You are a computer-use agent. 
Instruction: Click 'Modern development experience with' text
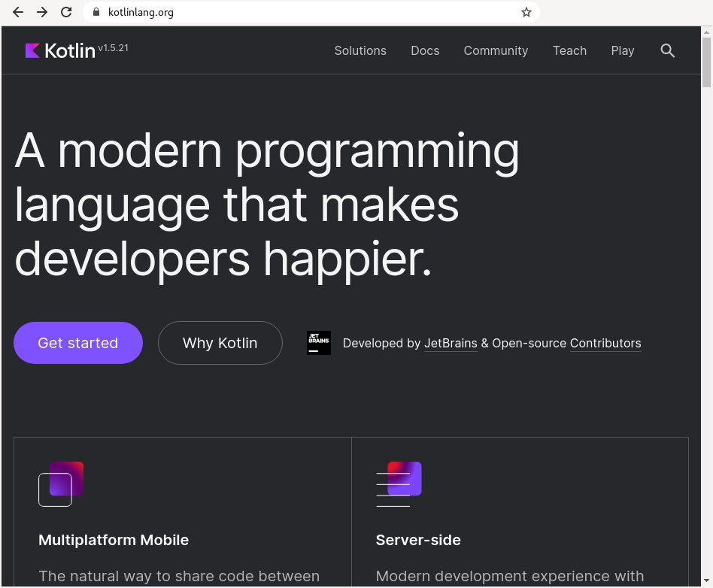(510, 576)
